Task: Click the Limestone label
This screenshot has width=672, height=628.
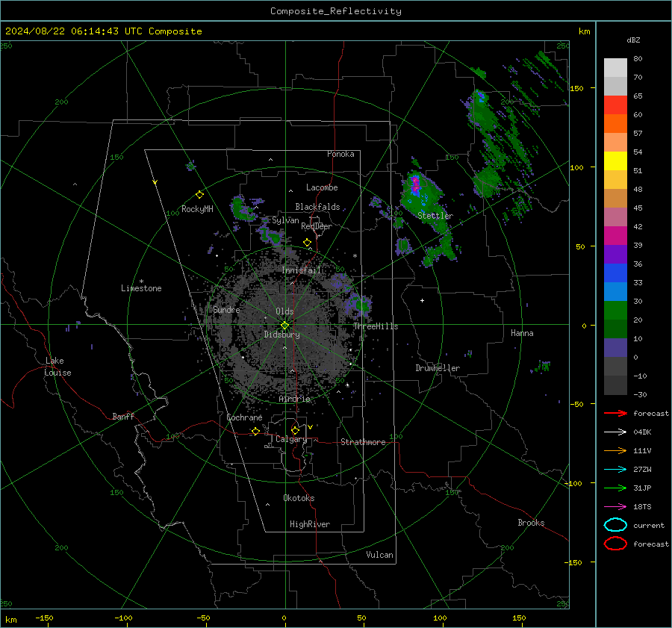Action: coord(141,288)
